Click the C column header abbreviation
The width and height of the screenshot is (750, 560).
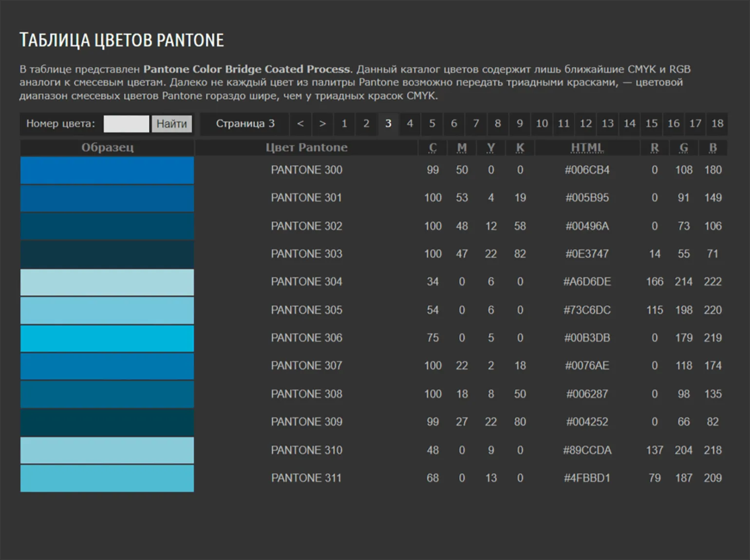(432, 148)
